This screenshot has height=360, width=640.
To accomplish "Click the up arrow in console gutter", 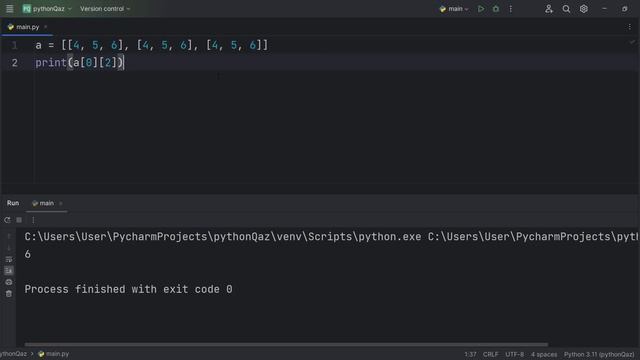I will pyautogui.click(x=9, y=236).
